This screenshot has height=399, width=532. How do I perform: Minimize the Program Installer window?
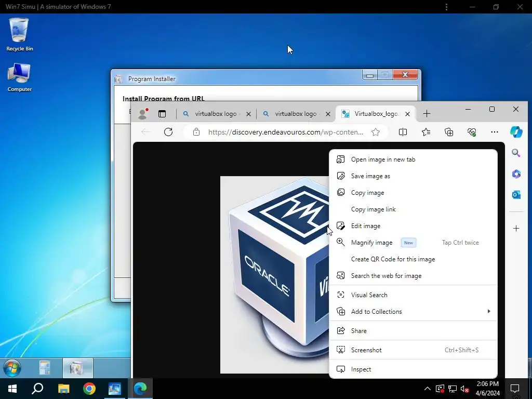[370, 75]
